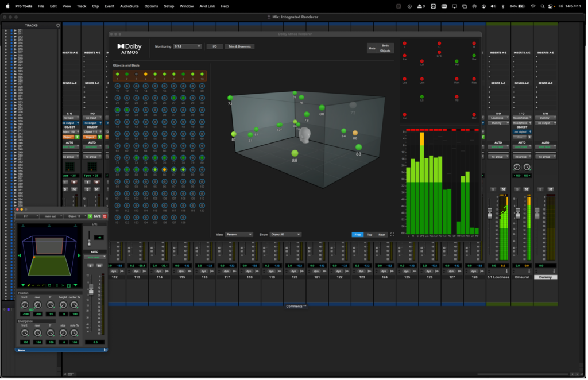Open no group dropdown on Binaural track
Screen dimensions: 588x380
coord(521,157)
